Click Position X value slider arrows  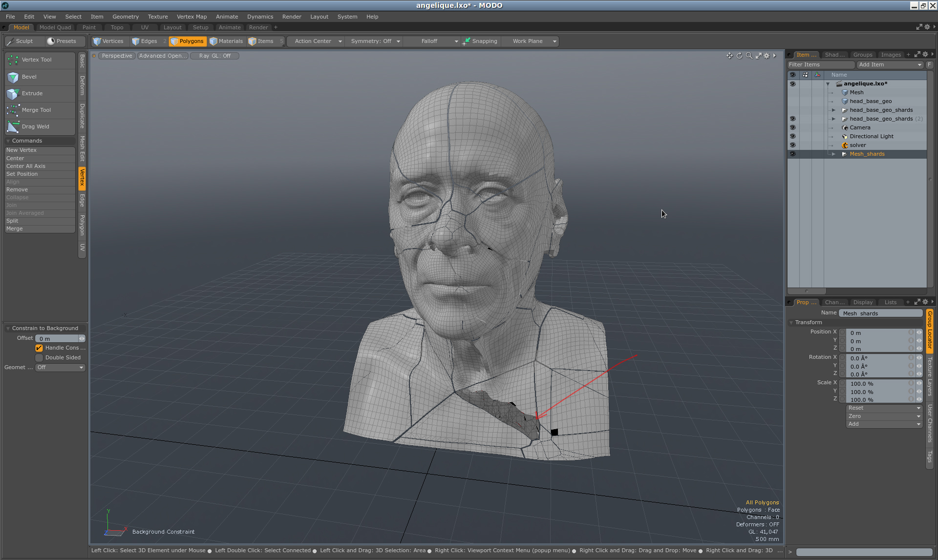(x=919, y=333)
